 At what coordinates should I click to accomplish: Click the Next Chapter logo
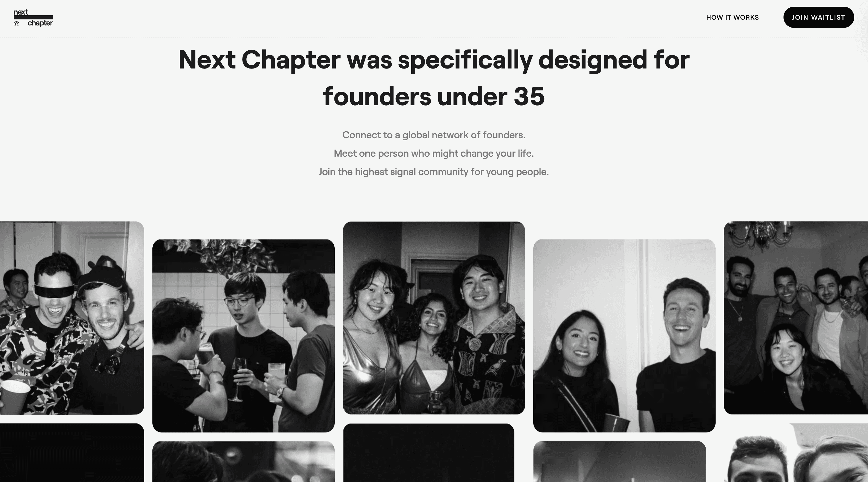pos(33,18)
